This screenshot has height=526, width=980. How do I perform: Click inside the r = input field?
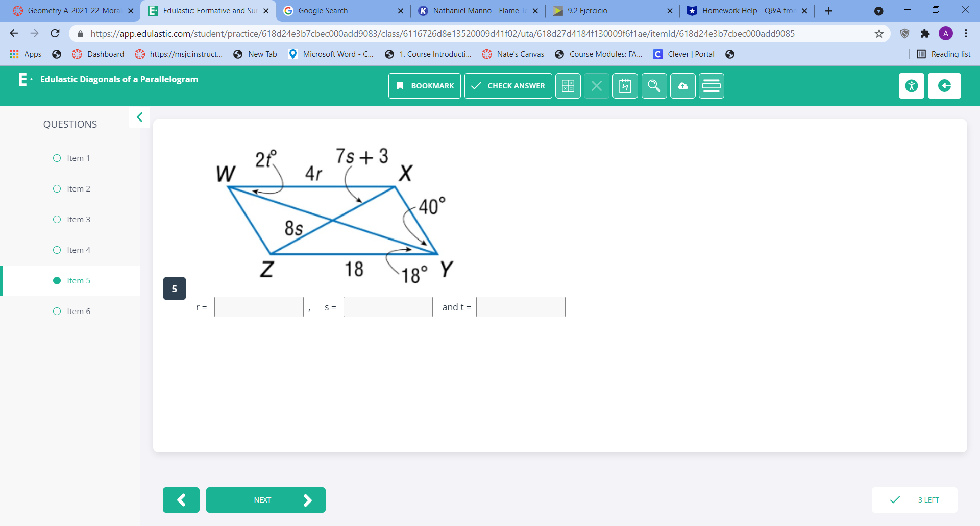click(x=259, y=306)
